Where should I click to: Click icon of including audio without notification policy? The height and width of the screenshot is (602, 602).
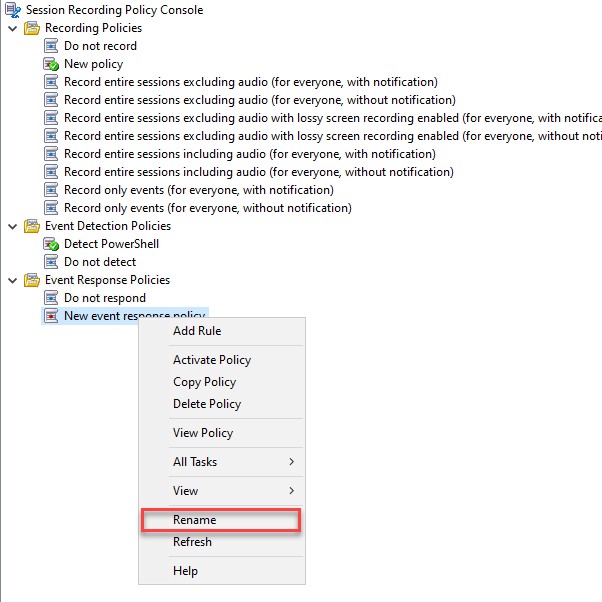(x=51, y=172)
